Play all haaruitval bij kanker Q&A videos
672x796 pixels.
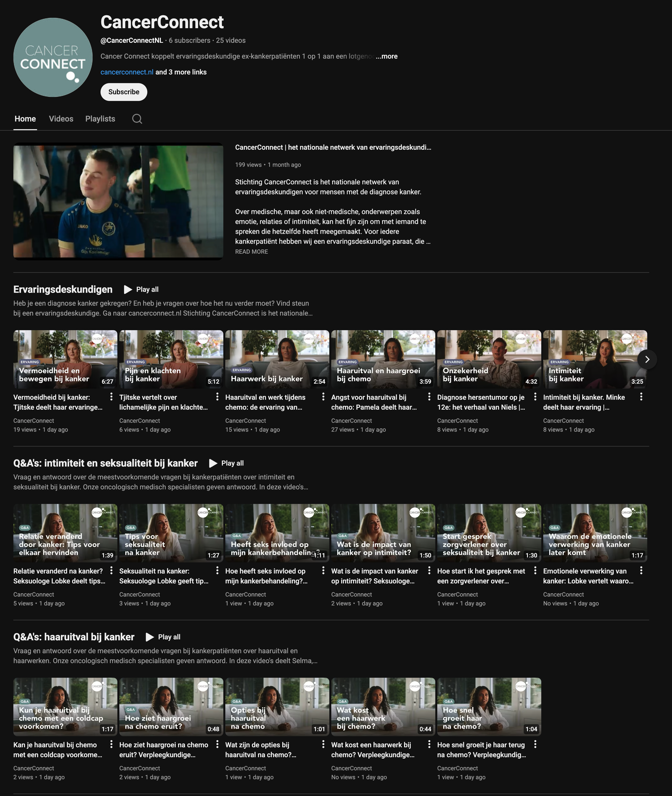[x=163, y=637]
